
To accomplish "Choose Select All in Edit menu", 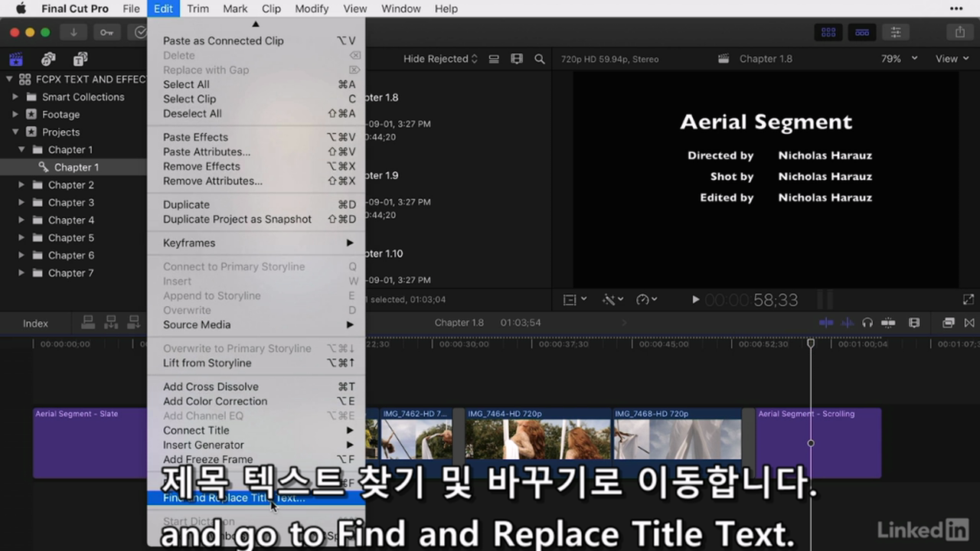I will point(256,84).
